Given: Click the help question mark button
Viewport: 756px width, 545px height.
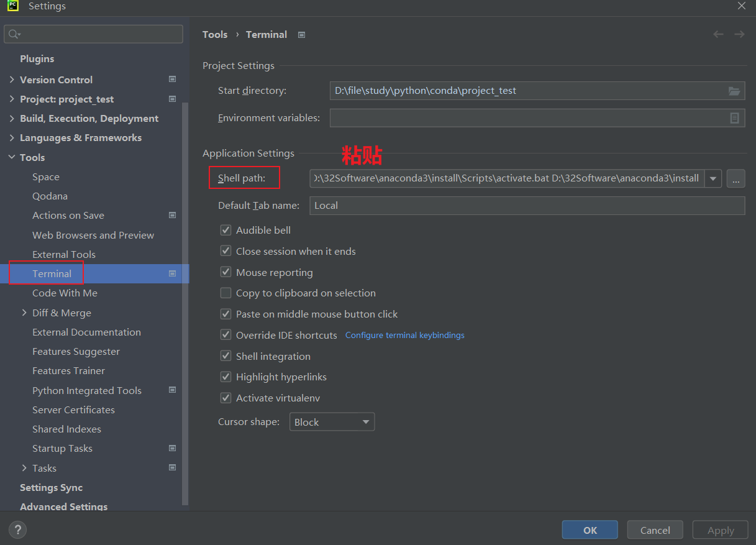Looking at the screenshot, I should coord(18,529).
